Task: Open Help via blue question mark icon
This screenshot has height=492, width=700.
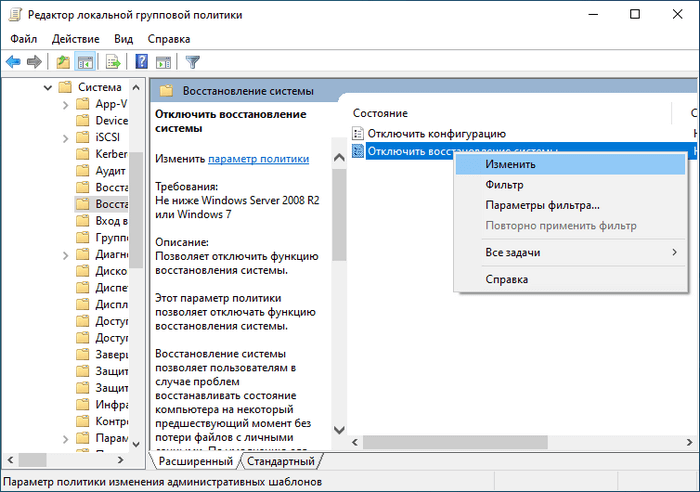Action: click(142, 62)
